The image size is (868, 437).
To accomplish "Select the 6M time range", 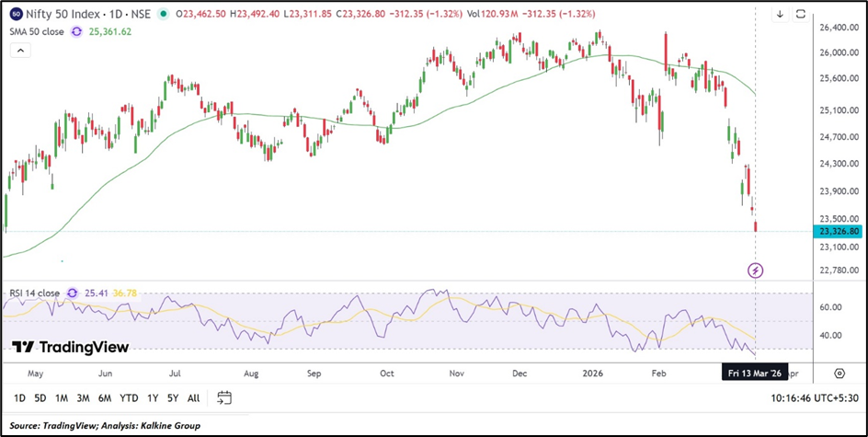I will coord(105,398).
